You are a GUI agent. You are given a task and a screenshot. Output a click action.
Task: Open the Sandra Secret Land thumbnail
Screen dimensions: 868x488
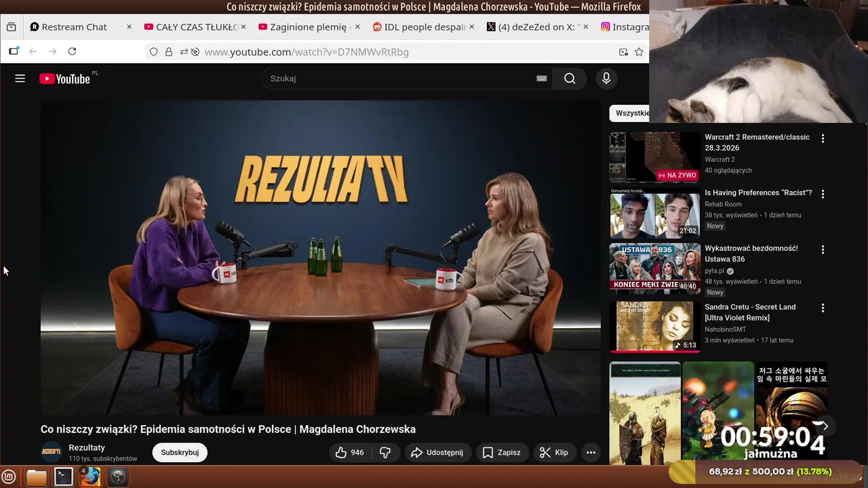[654, 327]
